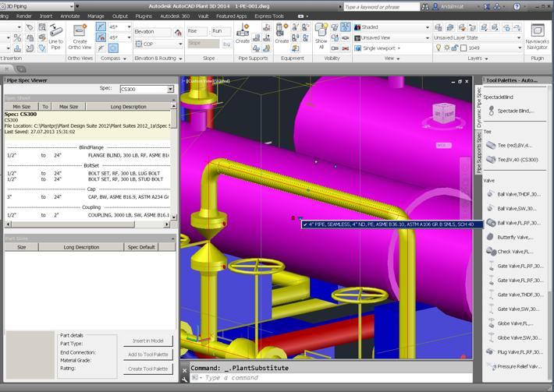The image size is (554, 392).
Task: Expand the Layers panel arrow
Action: coord(487,58)
